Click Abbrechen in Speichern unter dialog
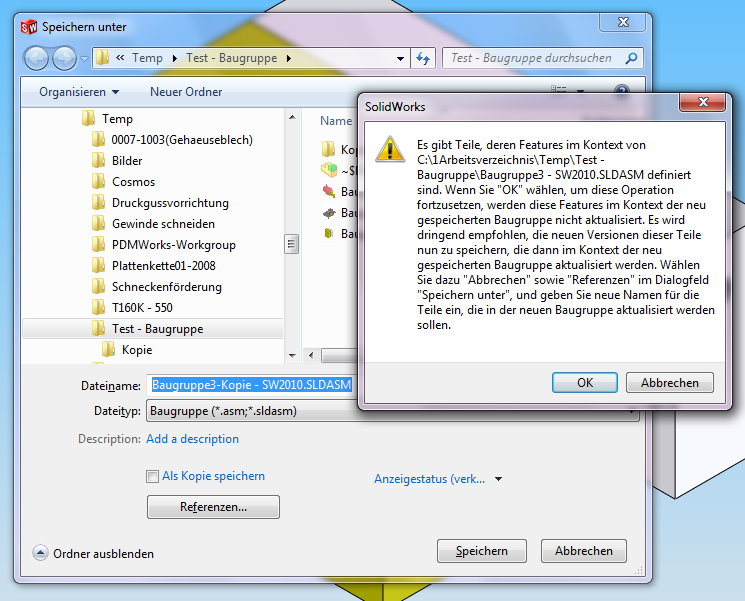Viewport: 745px width, 601px height. click(x=583, y=551)
